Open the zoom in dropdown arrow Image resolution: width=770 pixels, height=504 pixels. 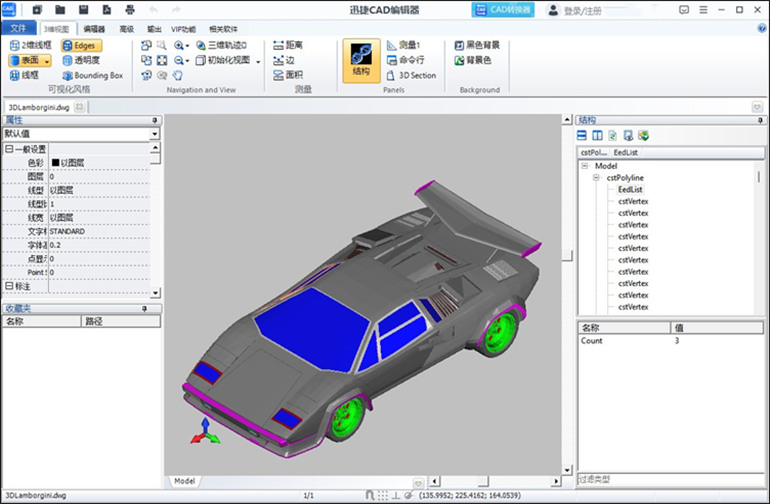(x=187, y=46)
